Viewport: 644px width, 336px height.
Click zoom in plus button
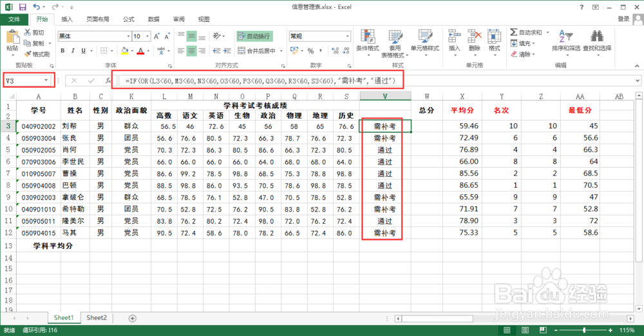point(611,330)
